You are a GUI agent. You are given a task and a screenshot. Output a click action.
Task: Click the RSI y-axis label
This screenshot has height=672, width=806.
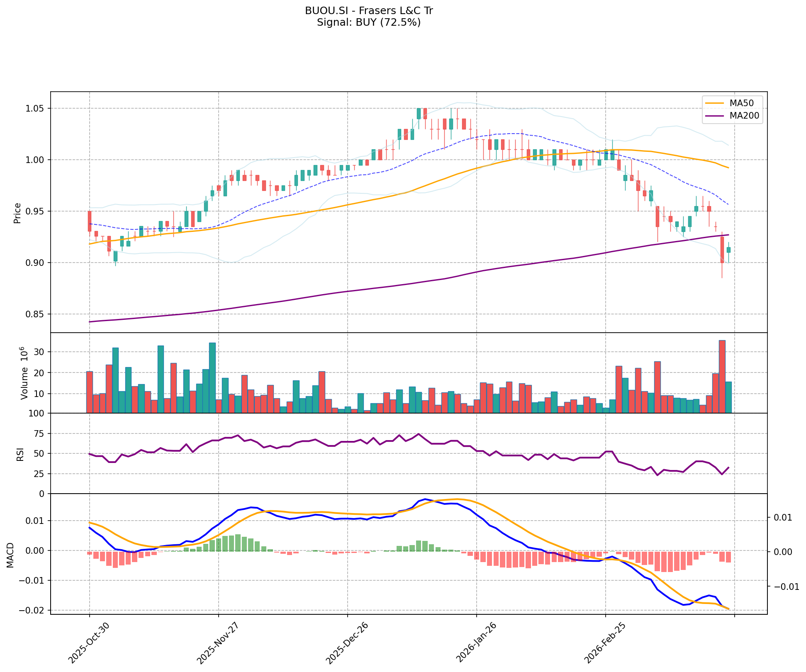[20, 454]
